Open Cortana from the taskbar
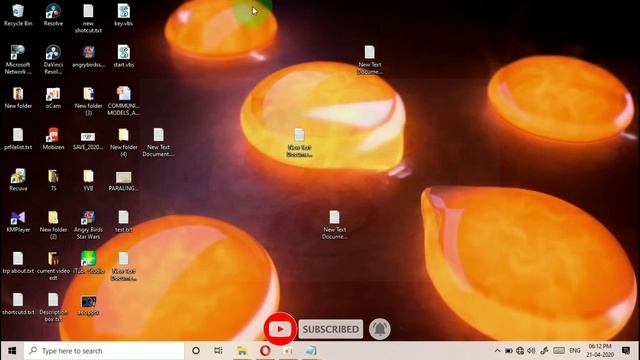This screenshot has height=360, width=640. (196, 351)
